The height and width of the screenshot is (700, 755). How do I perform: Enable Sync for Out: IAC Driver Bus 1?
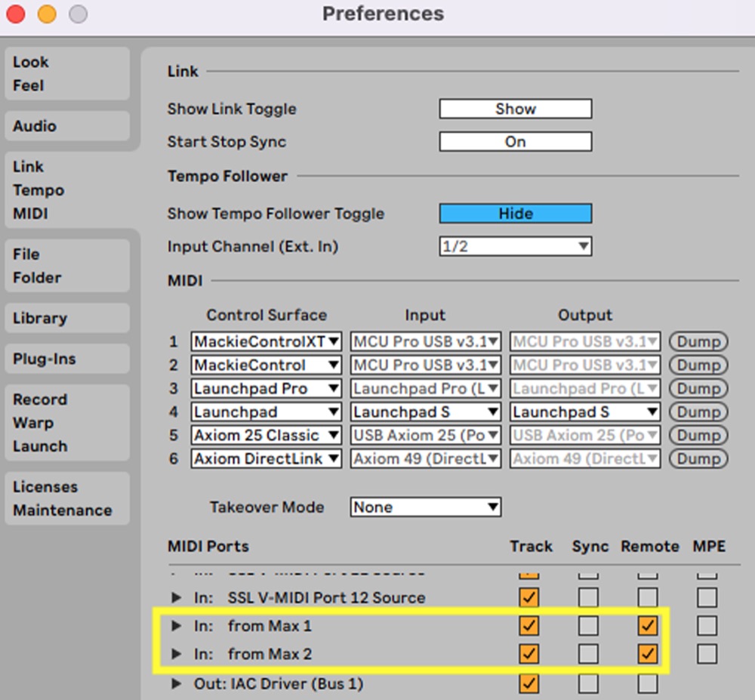588,683
